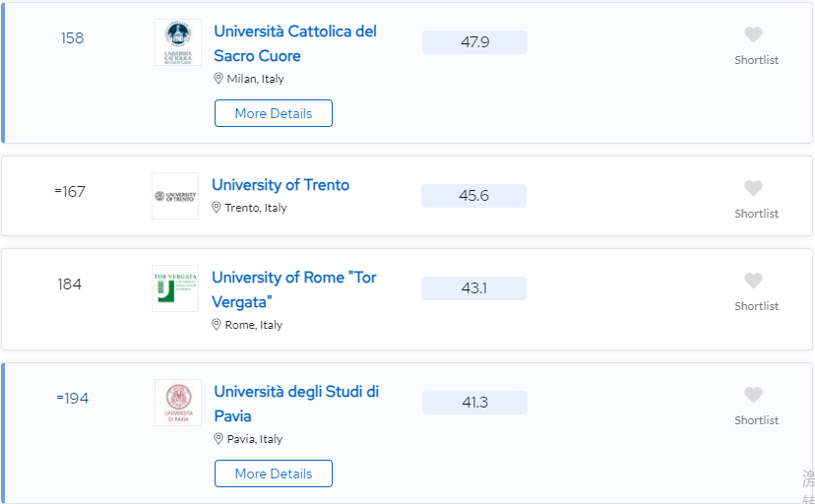815x504 pixels.
Task: Open Università degli Studi di Pavia link
Action: pyautogui.click(x=296, y=404)
